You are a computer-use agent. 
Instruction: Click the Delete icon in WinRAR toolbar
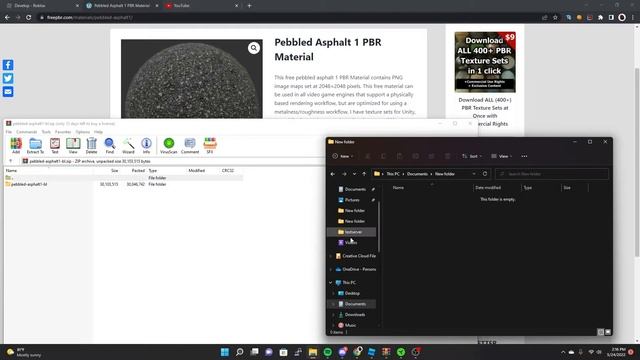(91, 146)
